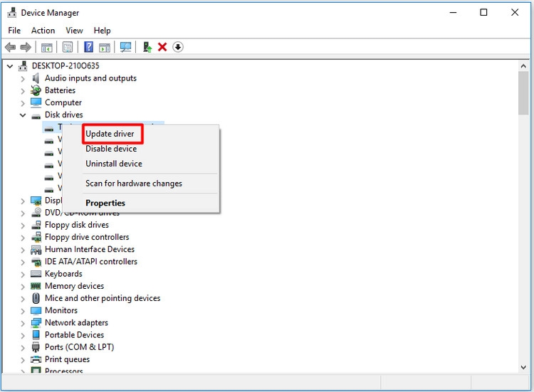This screenshot has height=392, width=534.
Task: Click the vertical scrollbar thumb
Action: pyautogui.click(x=523, y=94)
